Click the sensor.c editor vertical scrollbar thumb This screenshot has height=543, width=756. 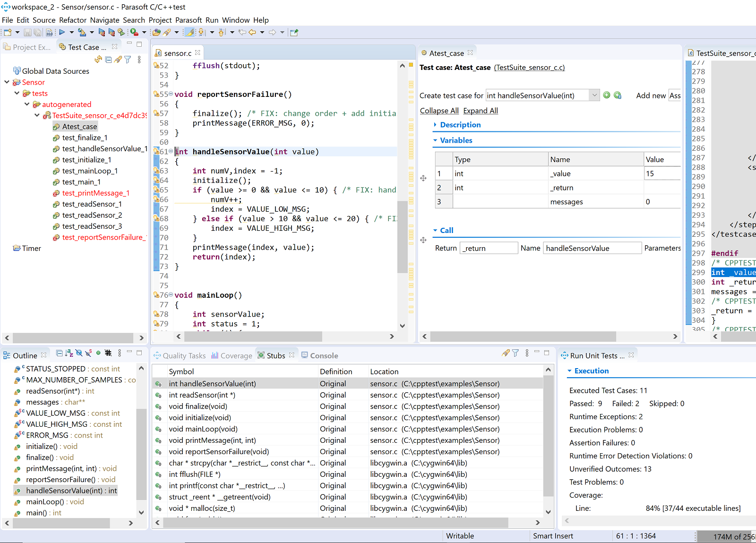coord(402,237)
